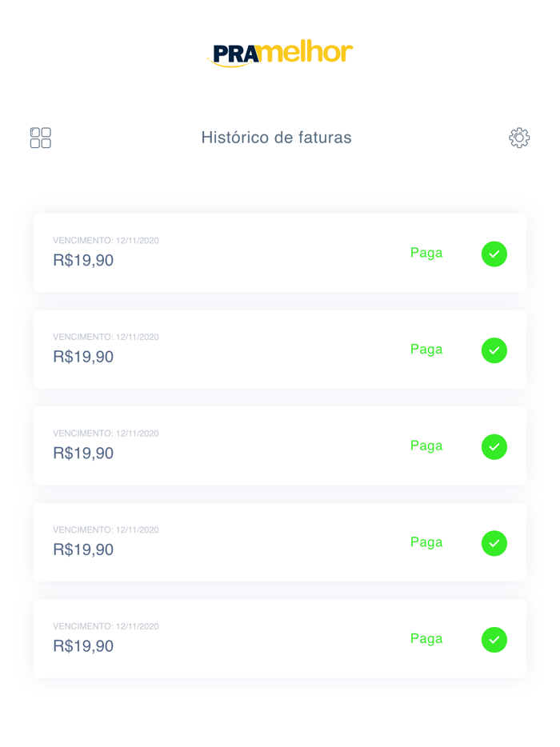Click the green checkmark on the first invoice
Viewport: 560px width, 747px height.
pos(494,254)
